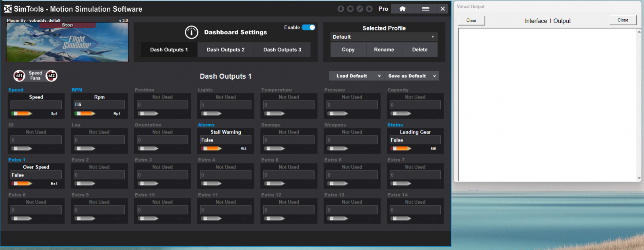Edit the Rpm output with its pencil
The image size is (644, 250).
pyautogui.click(x=85, y=114)
